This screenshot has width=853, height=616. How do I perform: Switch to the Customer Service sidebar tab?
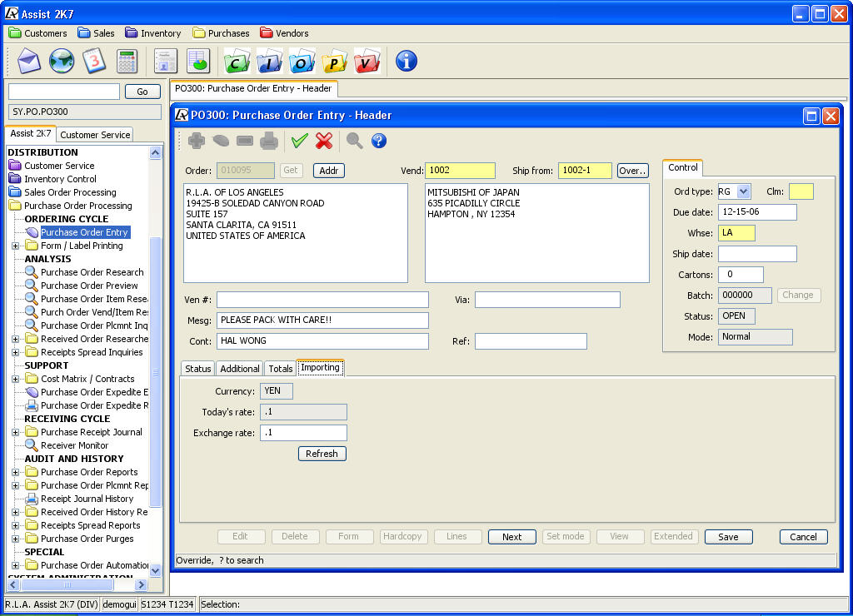click(95, 135)
